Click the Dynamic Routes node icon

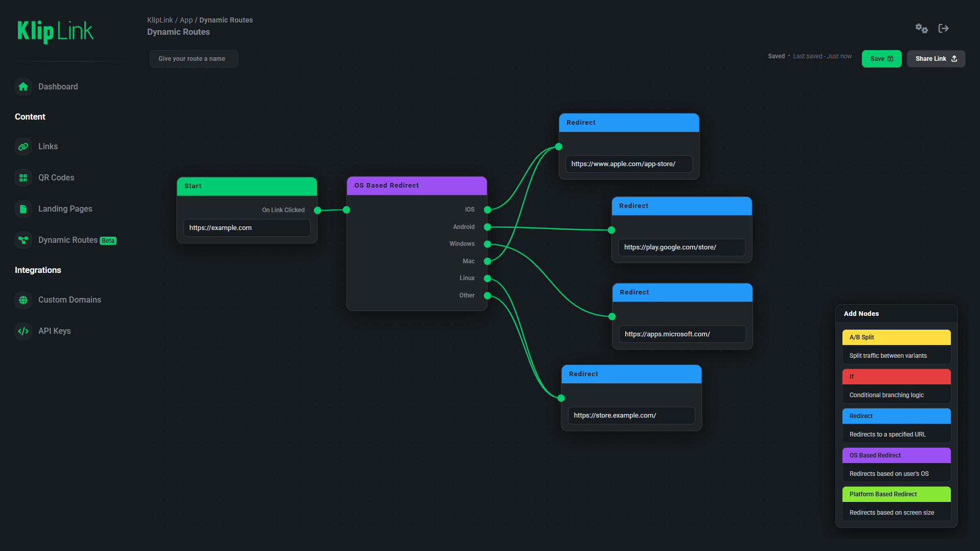[23, 240]
